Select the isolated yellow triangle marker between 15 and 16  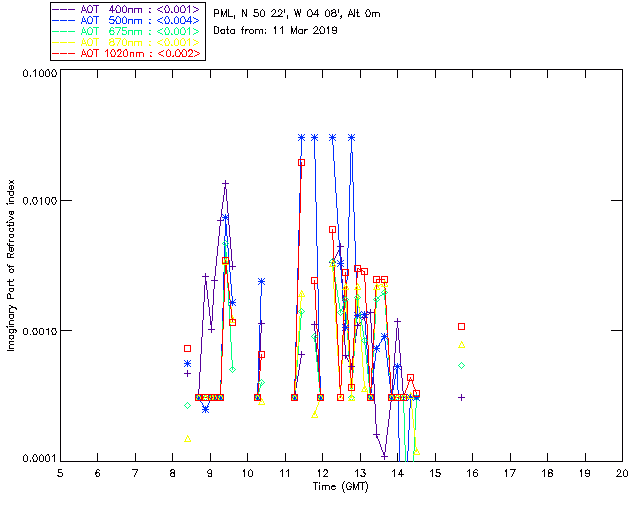tap(462, 345)
